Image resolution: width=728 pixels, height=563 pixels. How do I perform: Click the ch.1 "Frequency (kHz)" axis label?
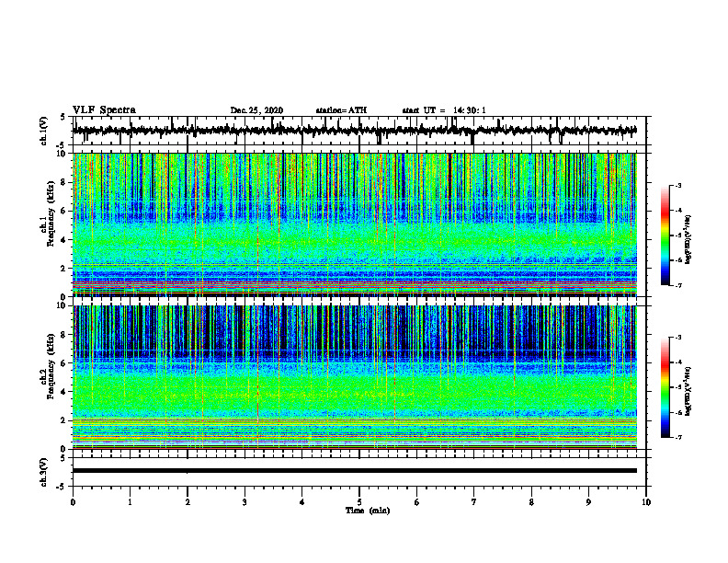click(51, 213)
